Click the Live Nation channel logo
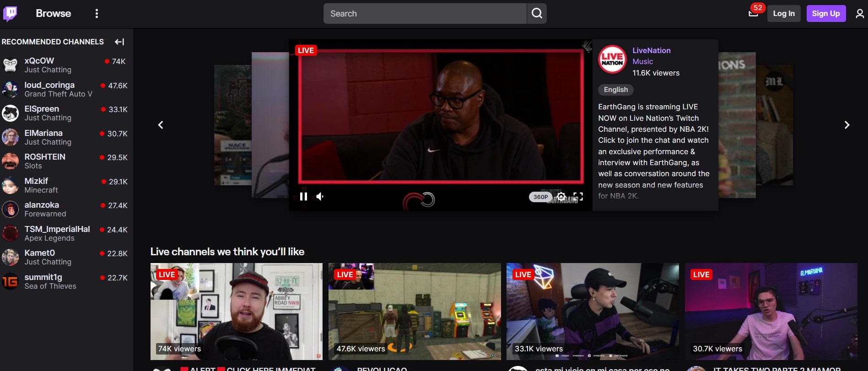The width and height of the screenshot is (868, 371). [612, 59]
